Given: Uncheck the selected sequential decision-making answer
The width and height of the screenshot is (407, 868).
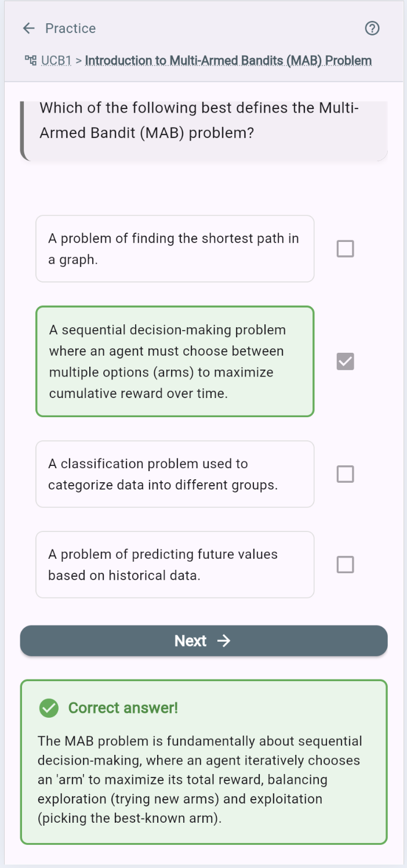Looking at the screenshot, I should (345, 361).
